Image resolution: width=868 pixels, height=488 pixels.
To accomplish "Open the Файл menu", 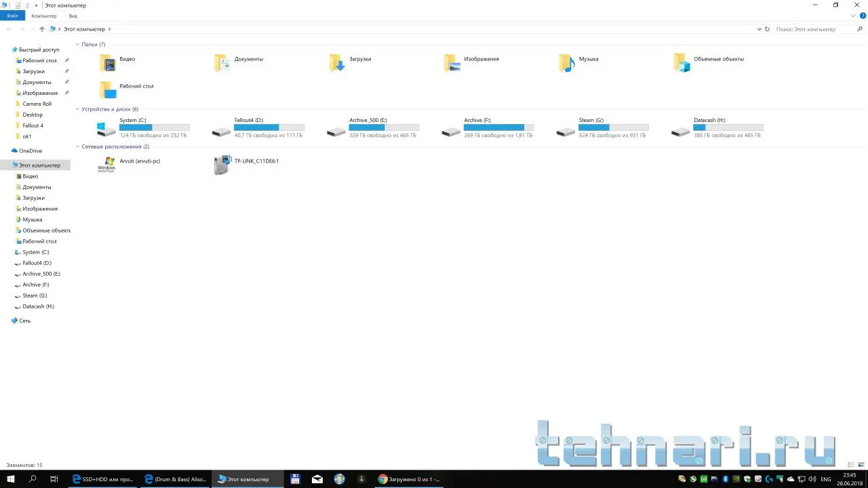I will click(13, 16).
